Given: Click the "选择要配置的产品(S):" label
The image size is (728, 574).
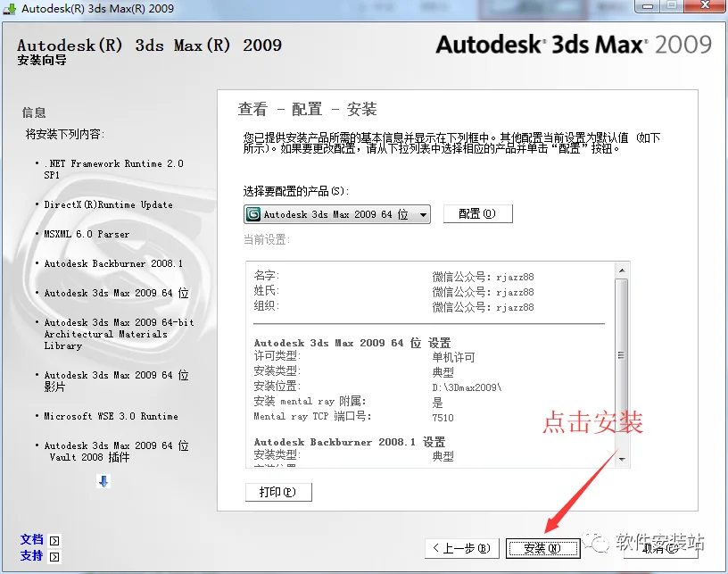Looking at the screenshot, I should [x=296, y=191].
